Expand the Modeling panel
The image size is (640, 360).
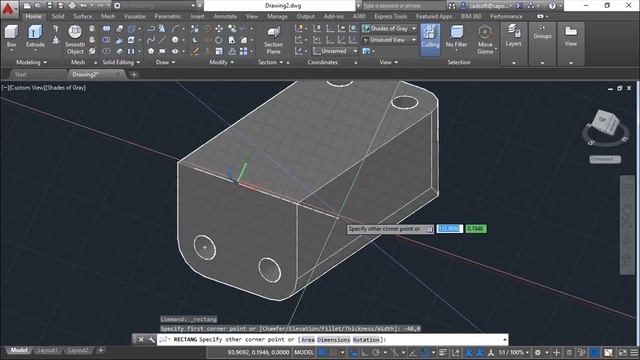[31, 62]
